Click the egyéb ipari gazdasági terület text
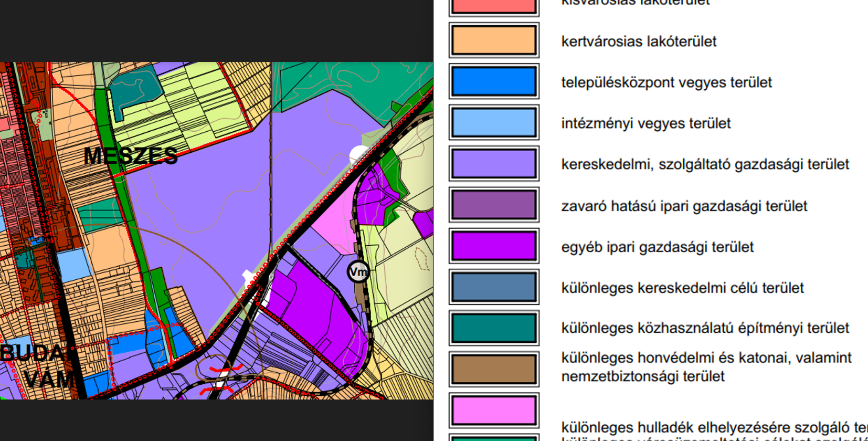This screenshot has height=441, width=868. pos(657,247)
